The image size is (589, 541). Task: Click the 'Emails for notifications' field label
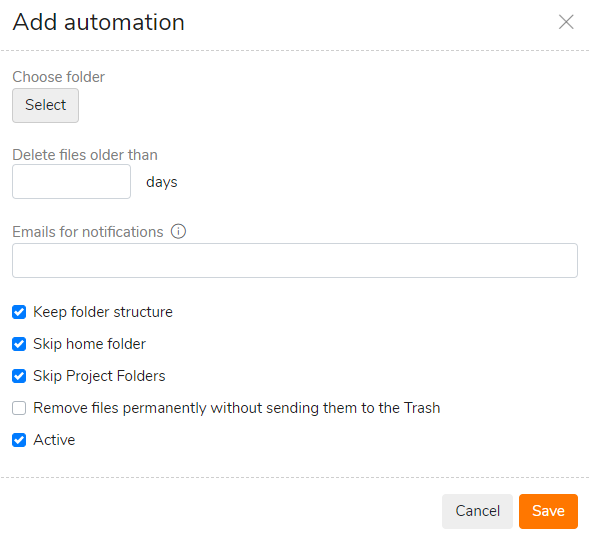click(88, 232)
